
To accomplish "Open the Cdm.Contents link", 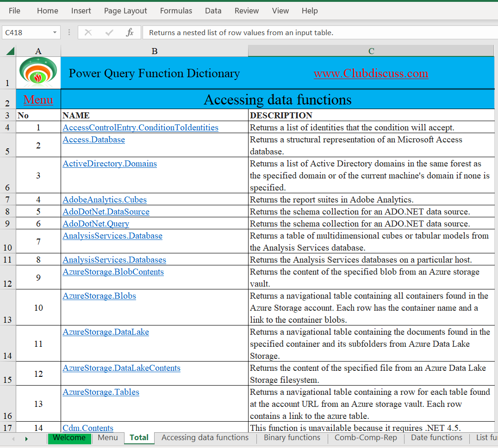I will [88, 428].
